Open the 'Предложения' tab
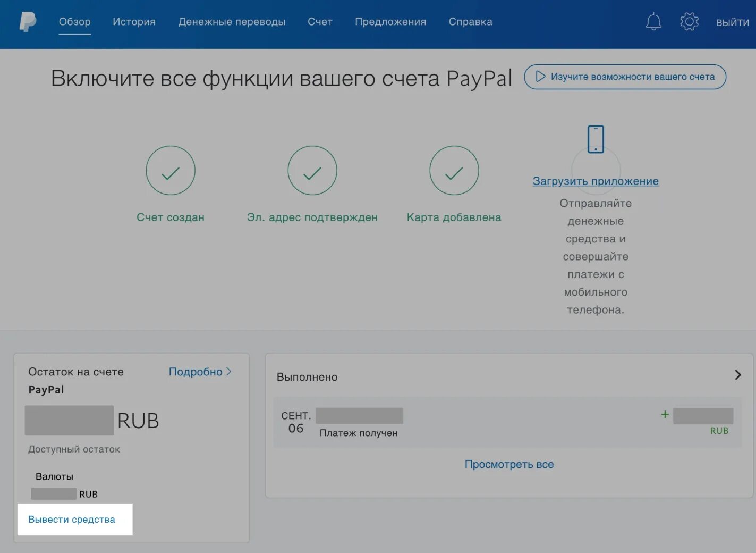The width and height of the screenshot is (756, 553). pyautogui.click(x=390, y=22)
